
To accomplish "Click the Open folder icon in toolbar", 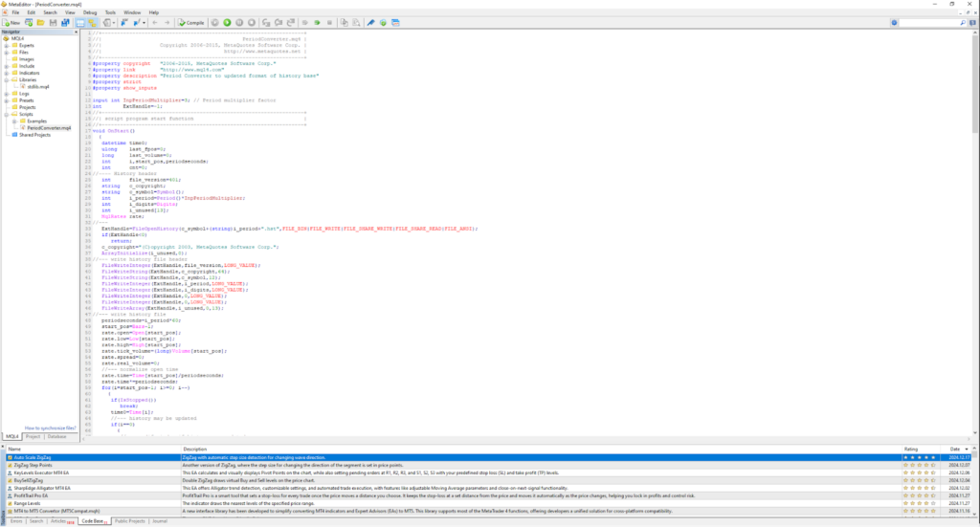I will pyautogui.click(x=40, y=23).
